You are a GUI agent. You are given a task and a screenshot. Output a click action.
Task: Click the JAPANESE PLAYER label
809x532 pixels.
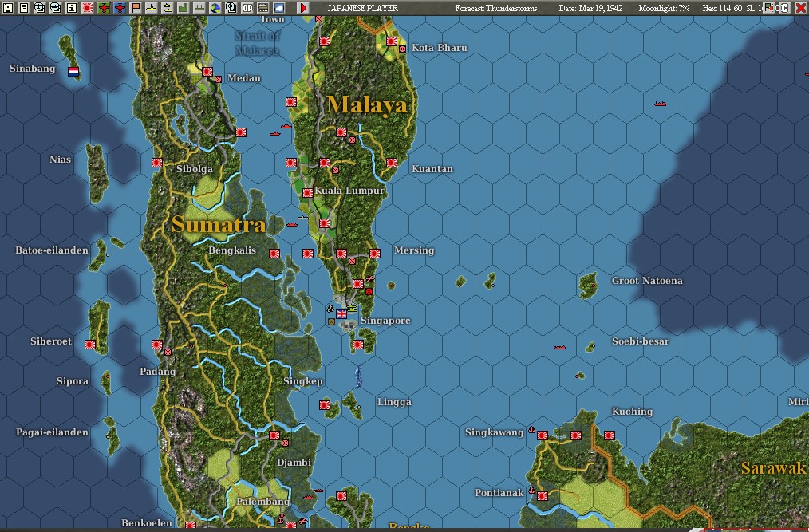[363, 8]
